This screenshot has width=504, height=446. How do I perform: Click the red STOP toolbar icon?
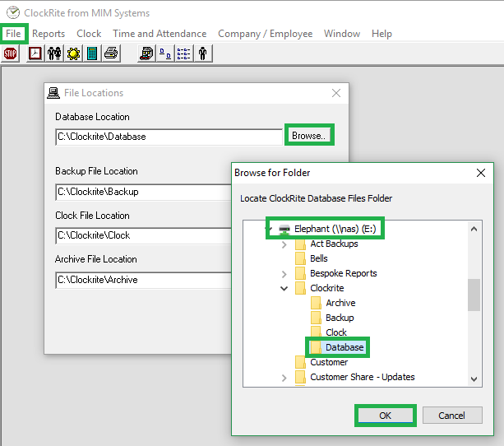click(11, 53)
